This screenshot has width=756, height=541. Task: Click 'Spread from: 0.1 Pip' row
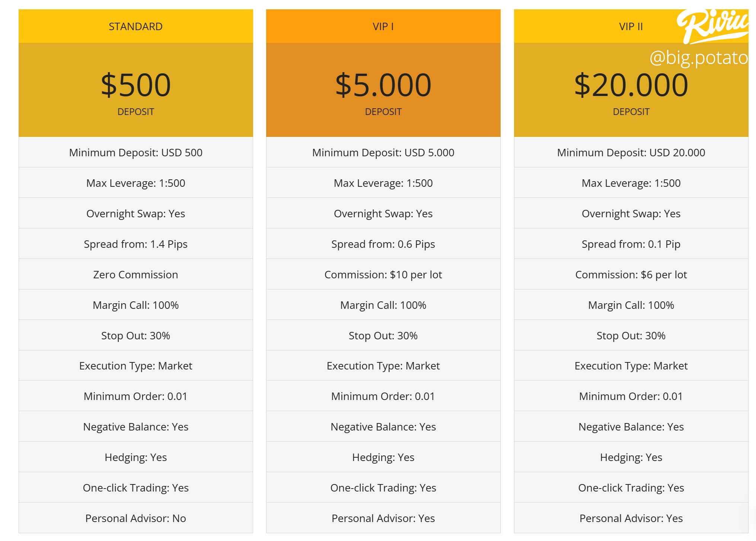coord(631,244)
